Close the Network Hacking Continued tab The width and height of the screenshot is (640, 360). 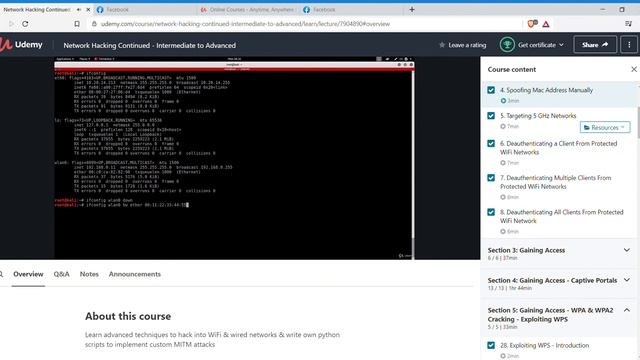[88, 9]
